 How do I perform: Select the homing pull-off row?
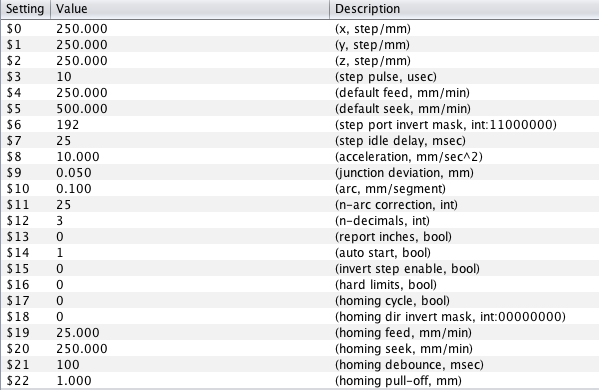pyautogui.click(x=300, y=381)
